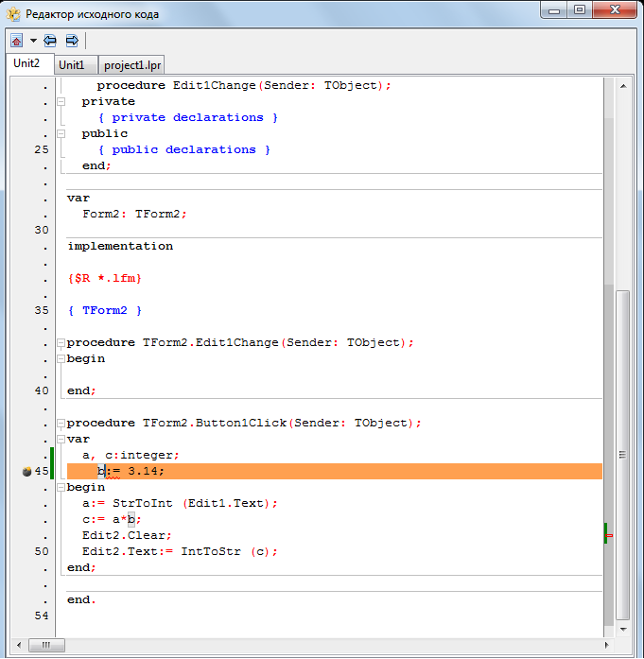This screenshot has width=644, height=659.
Task: Collapse the private section fold marker
Action: 61,101
